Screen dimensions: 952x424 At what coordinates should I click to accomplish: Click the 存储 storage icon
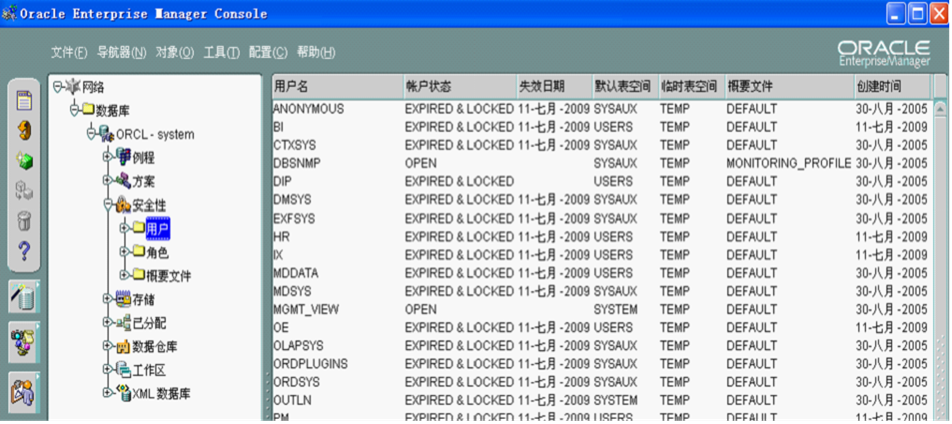124,298
